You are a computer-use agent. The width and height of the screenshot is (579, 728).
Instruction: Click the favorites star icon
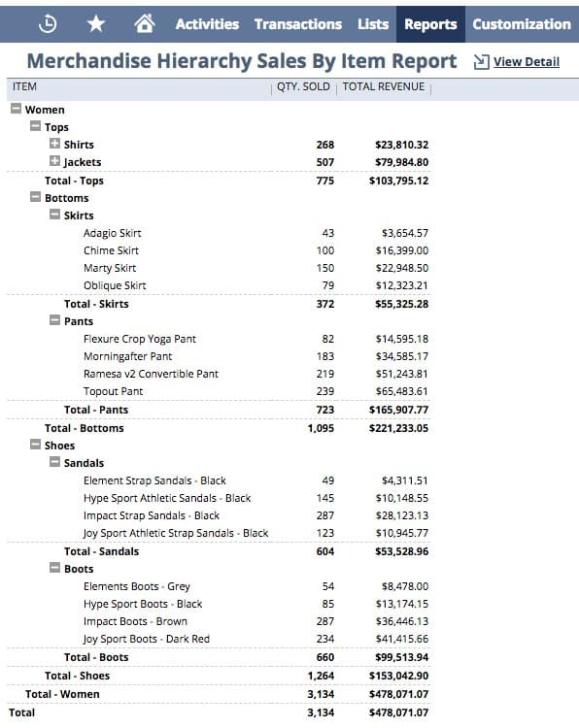[96, 23]
